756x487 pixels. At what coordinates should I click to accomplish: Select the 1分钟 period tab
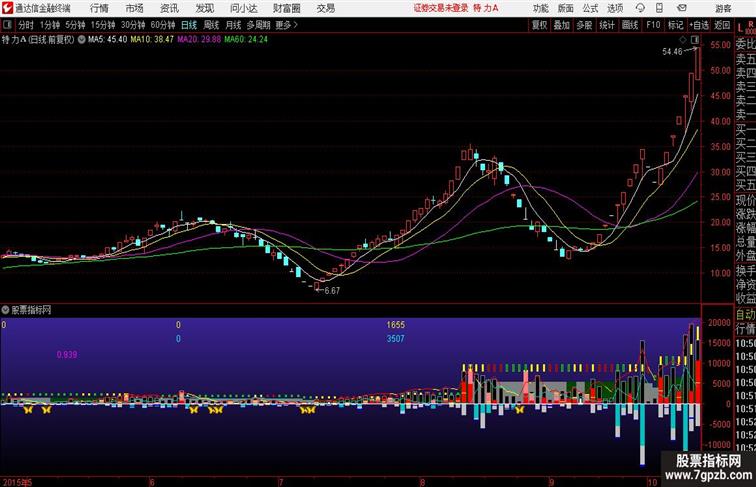[50, 25]
